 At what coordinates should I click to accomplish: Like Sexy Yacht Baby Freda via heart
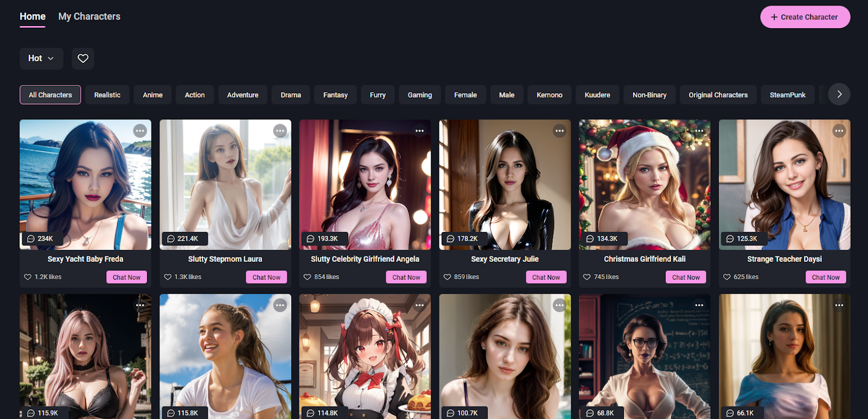pos(28,277)
